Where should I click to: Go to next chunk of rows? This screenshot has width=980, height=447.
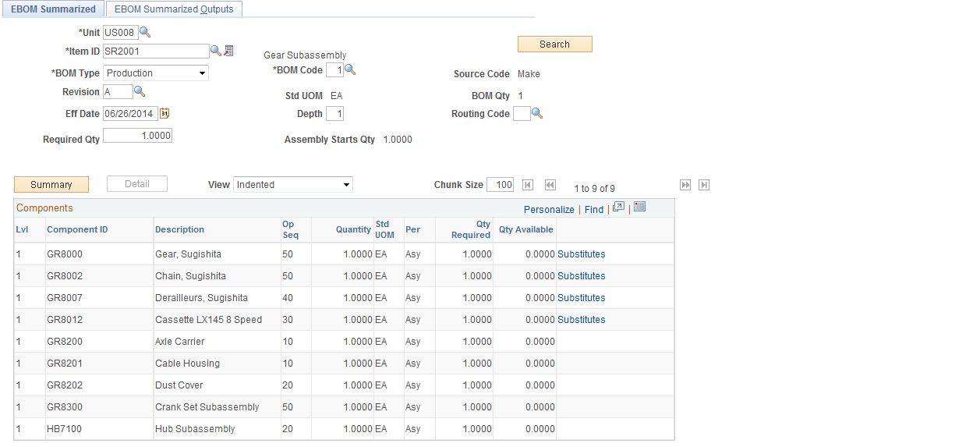pyautogui.click(x=685, y=185)
